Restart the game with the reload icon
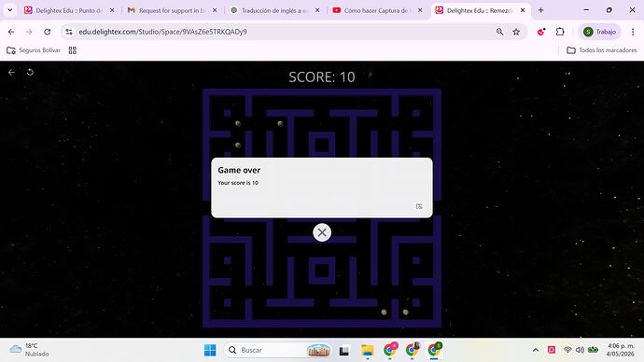 (30, 72)
